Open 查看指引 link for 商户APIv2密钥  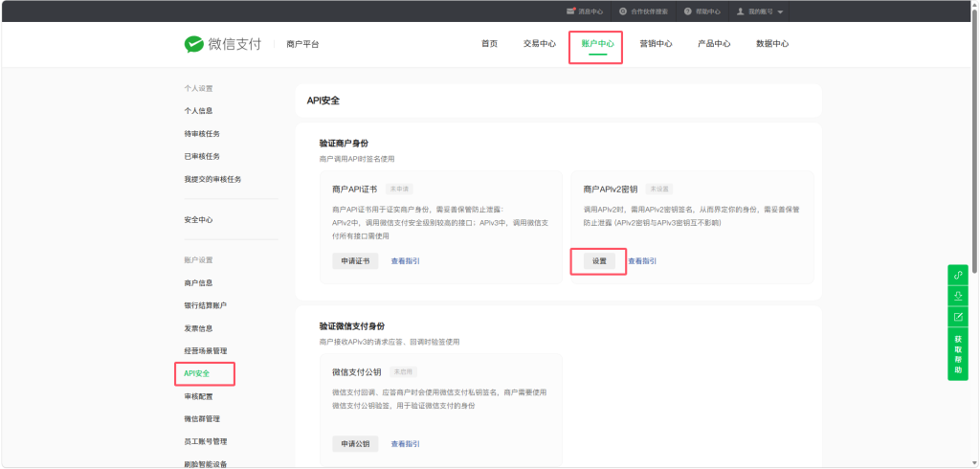(642, 260)
